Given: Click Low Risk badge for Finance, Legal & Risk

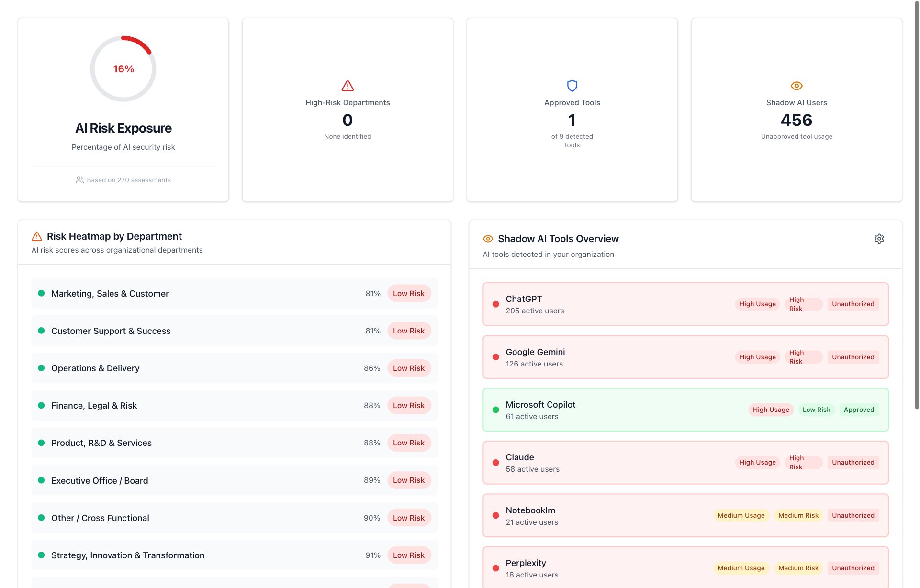Looking at the screenshot, I should pos(409,405).
